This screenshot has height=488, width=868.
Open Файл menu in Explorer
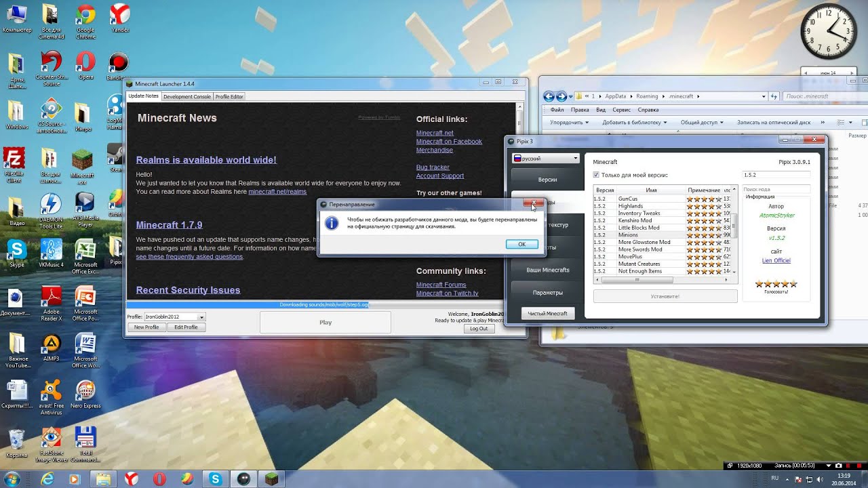click(557, 110)
